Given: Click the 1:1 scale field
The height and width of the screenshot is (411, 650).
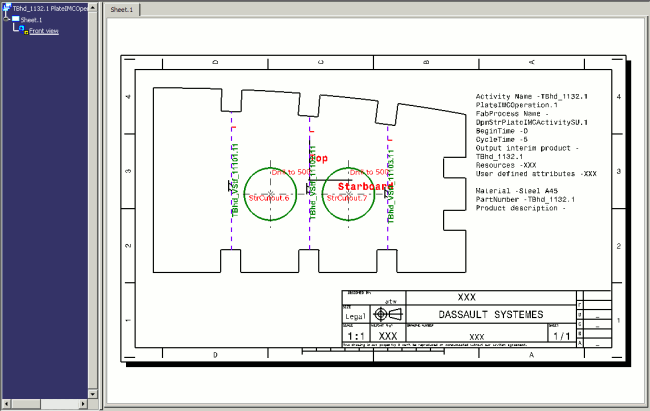Looking at the screenshot, I should point(355,336).
